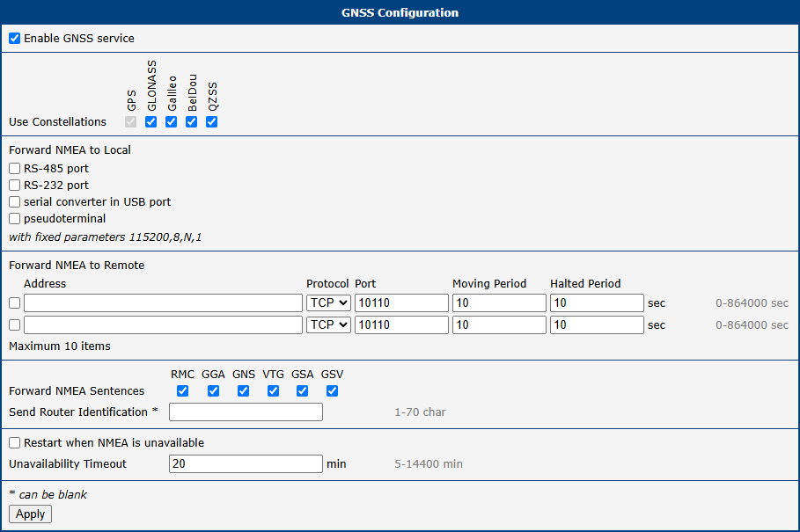
Task: Uncheck the GLONASS constellation checkbox
Action: [x=150, y=122]
